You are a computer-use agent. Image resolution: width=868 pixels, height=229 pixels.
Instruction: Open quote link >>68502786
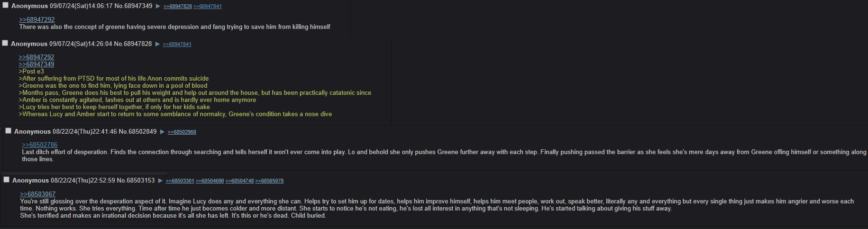[x=40, y=145]
